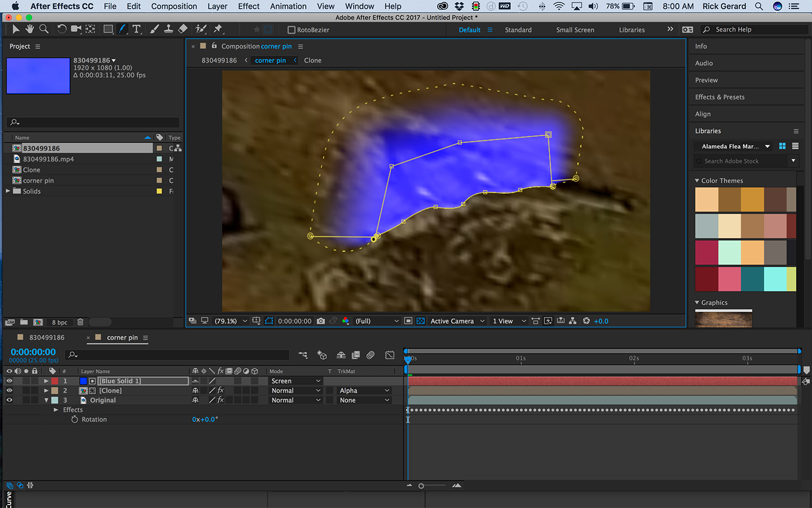Delete selected item with the trash icon
This screenshot has height=508, width=812.
coord(80,322)
